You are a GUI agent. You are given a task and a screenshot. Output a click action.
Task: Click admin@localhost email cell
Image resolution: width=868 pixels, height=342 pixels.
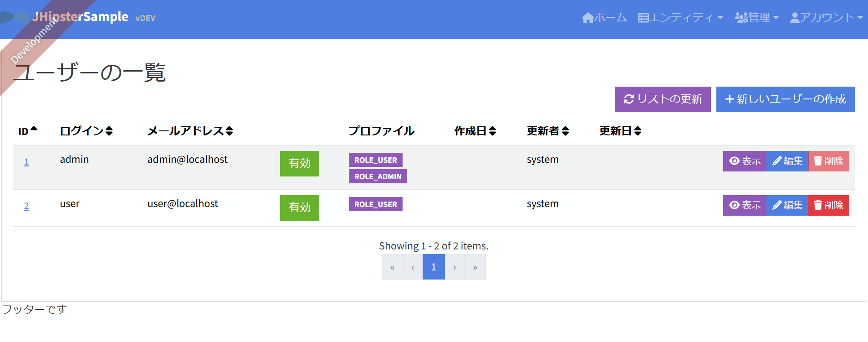[x=187, y=160]
